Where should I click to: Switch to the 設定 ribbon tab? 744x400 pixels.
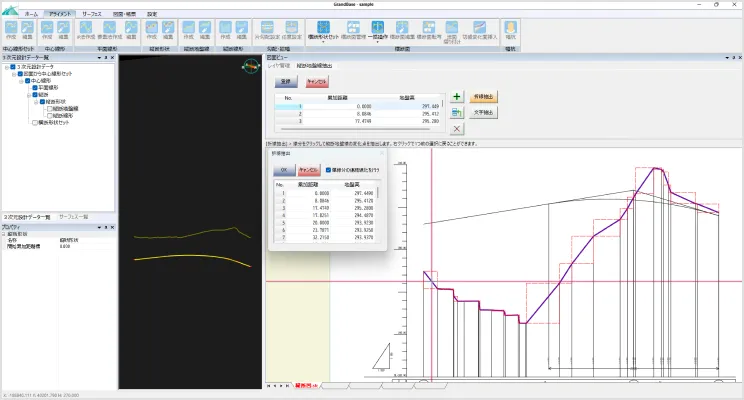[x=152, y=14]
